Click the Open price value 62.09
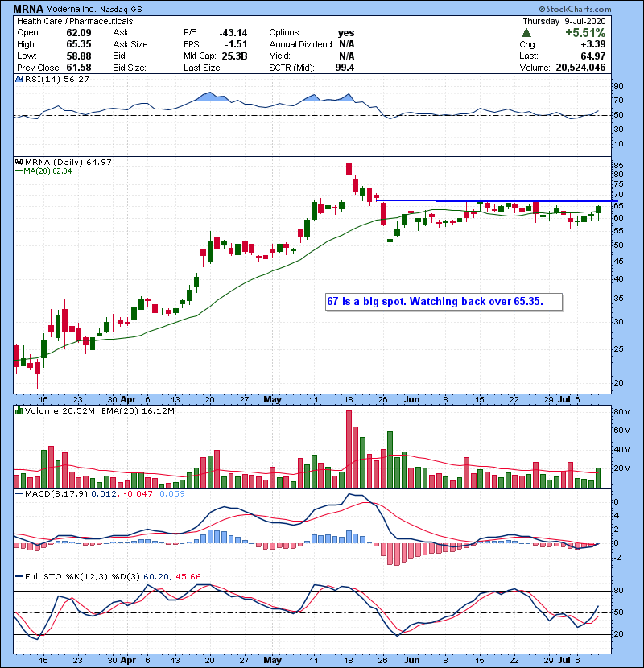Image resolution: width=644 pixels, height=668 pixels. [x=78, y=33]
